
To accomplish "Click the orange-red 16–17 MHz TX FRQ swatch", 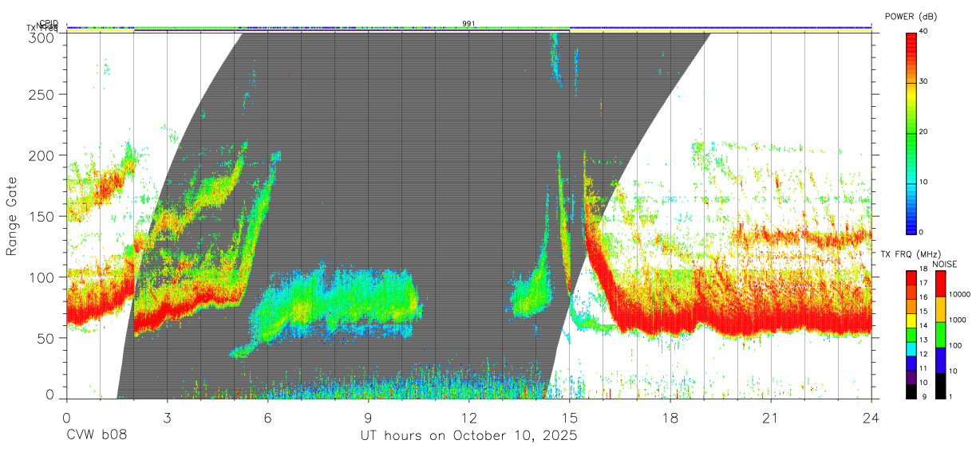I will [911, 293].
